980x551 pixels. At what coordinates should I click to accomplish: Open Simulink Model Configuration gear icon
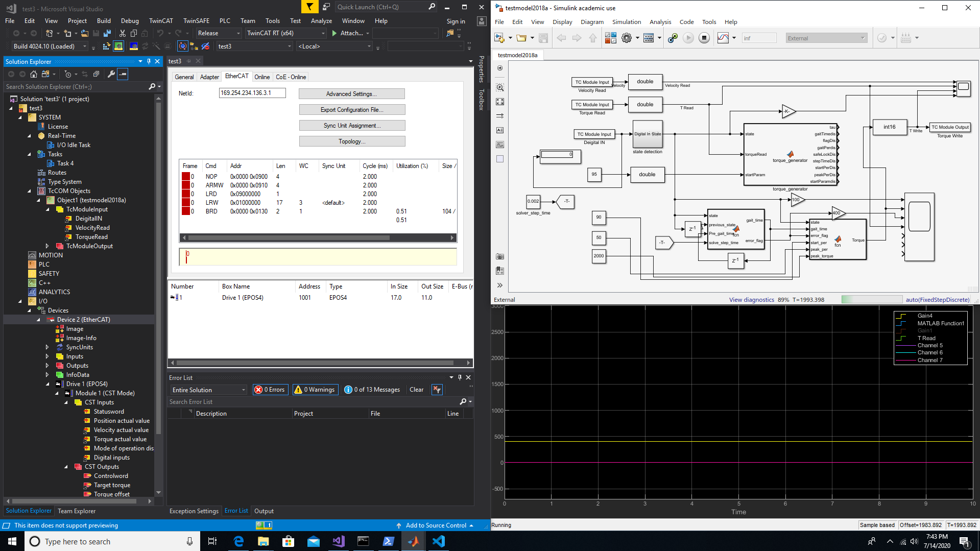coord(627,38)
